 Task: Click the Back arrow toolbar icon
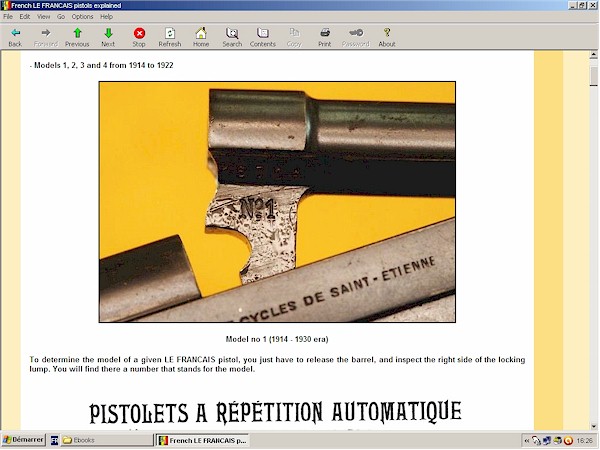pyautogui.click(x=15, y=33)
